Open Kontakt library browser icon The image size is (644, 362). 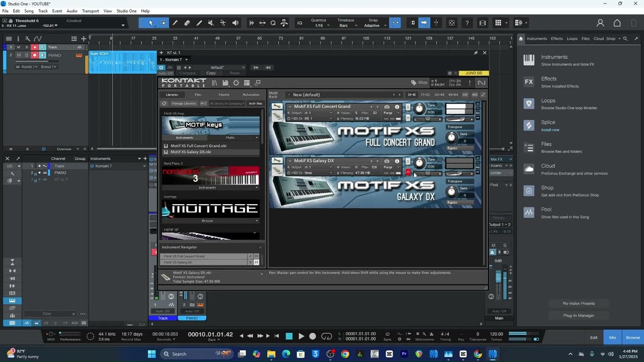click(x=215, y=83)
